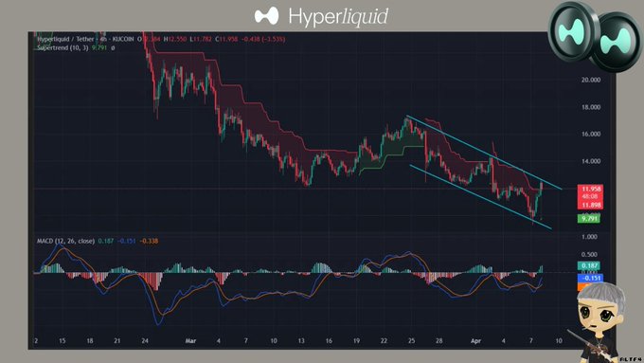Image resolution: width=644 pixels, height=363 pixels.
Task: Click the orange -0.338 value in MACD legend
Action: 149,241
